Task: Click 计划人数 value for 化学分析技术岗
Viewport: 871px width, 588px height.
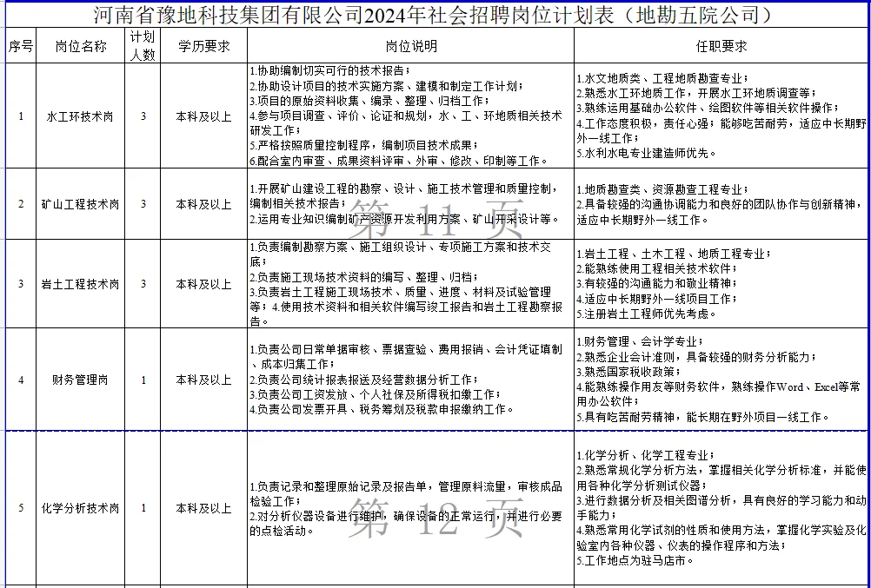Action: pyautogui.click(x=143, y=508)
